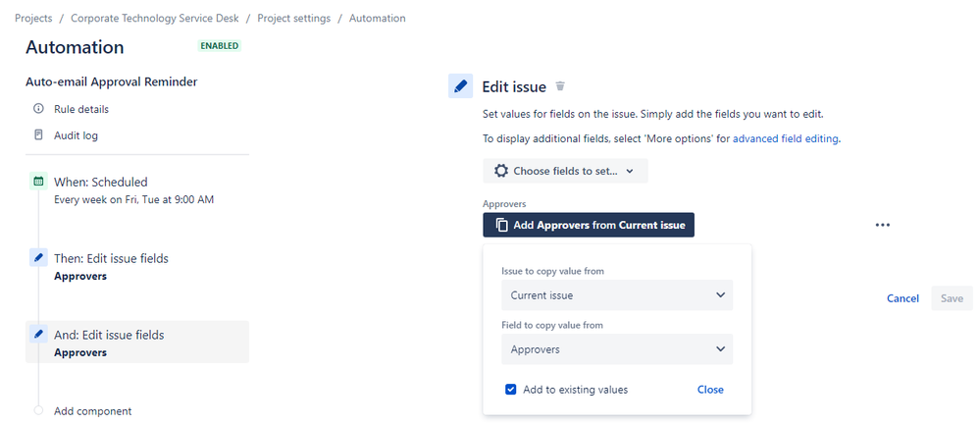Close the copy value popup
980x425 pixels.
tap(710, 390)
